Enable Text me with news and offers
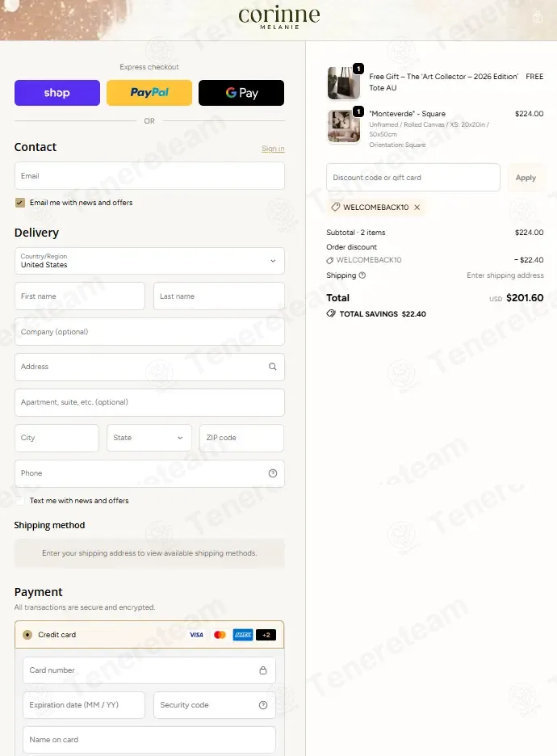 pos(19,501)
